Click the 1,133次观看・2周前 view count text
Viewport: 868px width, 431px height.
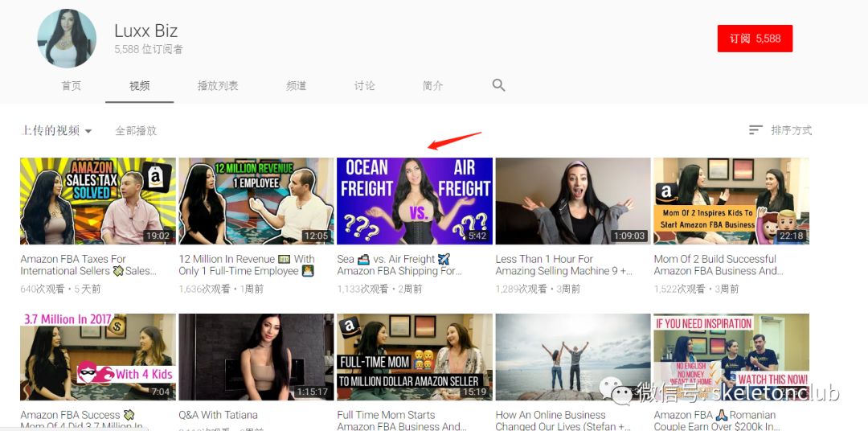click(379, 289)
